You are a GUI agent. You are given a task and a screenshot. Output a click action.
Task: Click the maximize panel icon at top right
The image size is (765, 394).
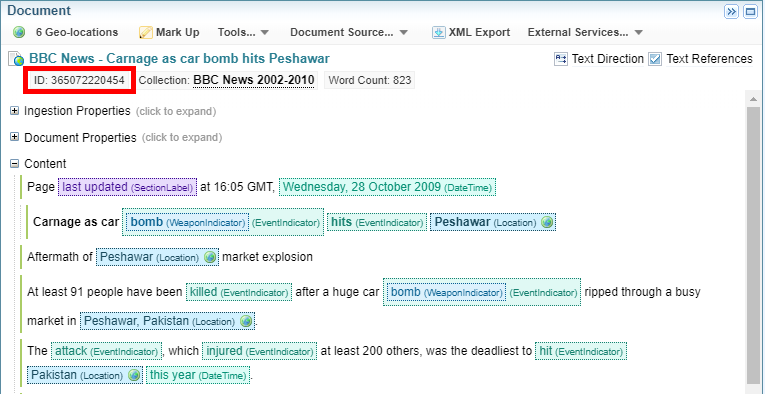click(750, 12)
